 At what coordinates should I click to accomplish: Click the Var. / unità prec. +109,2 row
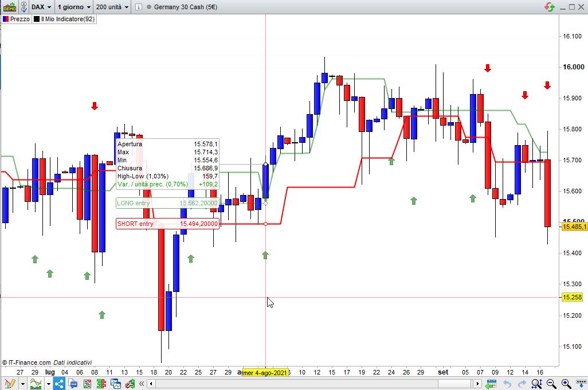click(167, 184)
